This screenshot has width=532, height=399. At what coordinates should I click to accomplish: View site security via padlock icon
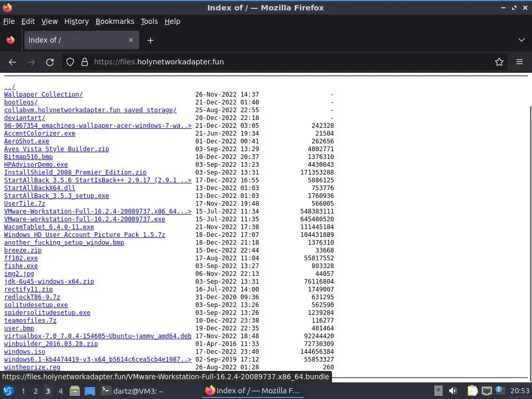click(x=85, y=62)
